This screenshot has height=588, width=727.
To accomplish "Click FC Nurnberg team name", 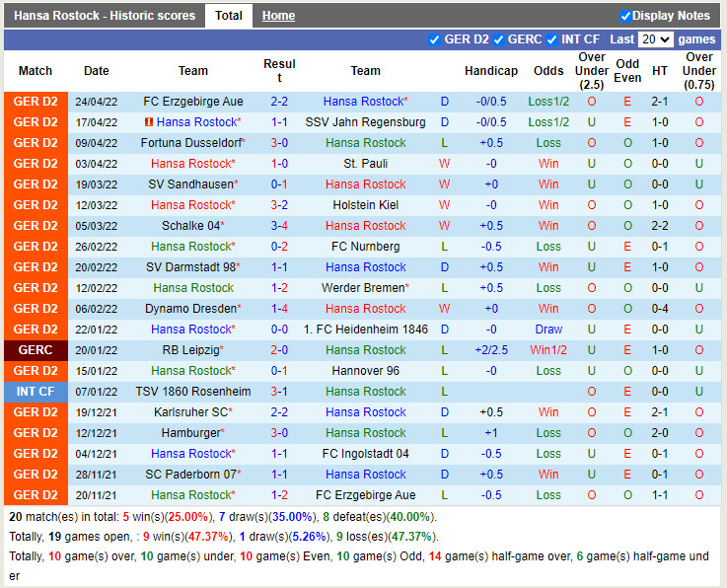I will [365, 247].
